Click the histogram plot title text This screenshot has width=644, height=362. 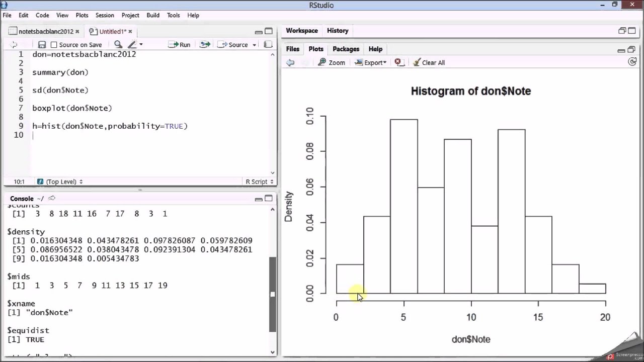pos(471,91)
